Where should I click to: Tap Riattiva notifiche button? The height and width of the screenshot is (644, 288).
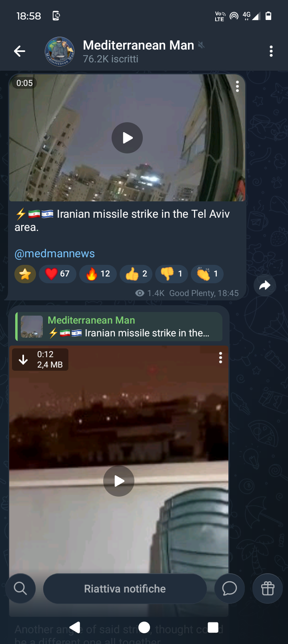[125, 589]
